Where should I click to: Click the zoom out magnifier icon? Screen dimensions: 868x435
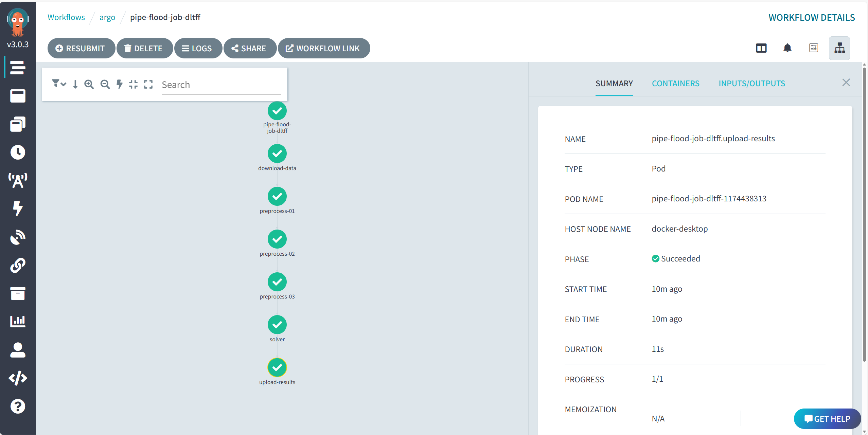point(105,84)
